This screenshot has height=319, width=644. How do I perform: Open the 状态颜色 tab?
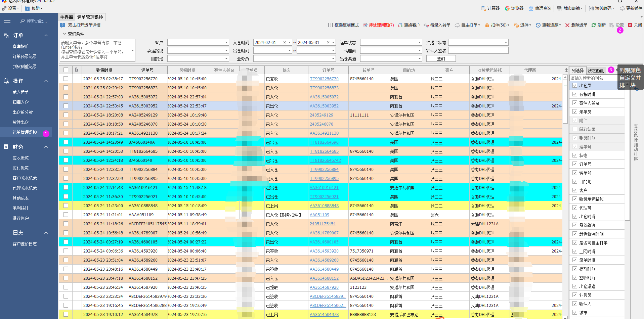[x=596, y=71]
